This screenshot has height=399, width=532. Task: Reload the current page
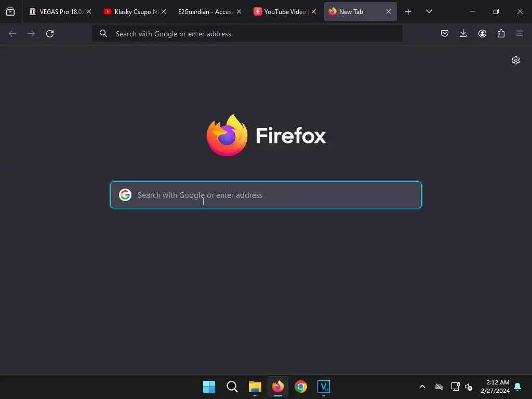pos(50,34)
